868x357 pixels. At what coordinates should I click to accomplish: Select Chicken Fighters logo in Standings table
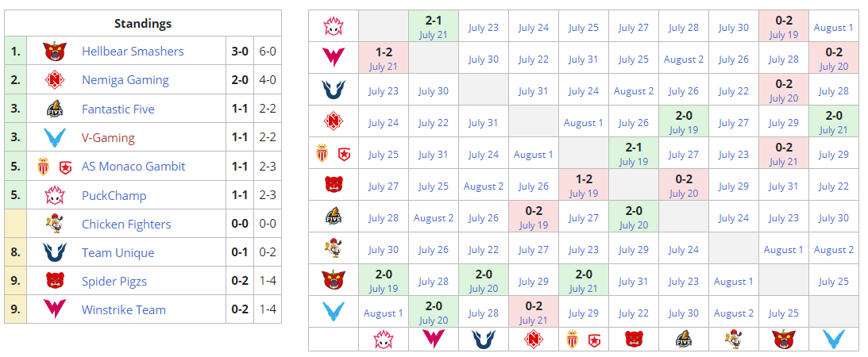click(x=54, y=224)
